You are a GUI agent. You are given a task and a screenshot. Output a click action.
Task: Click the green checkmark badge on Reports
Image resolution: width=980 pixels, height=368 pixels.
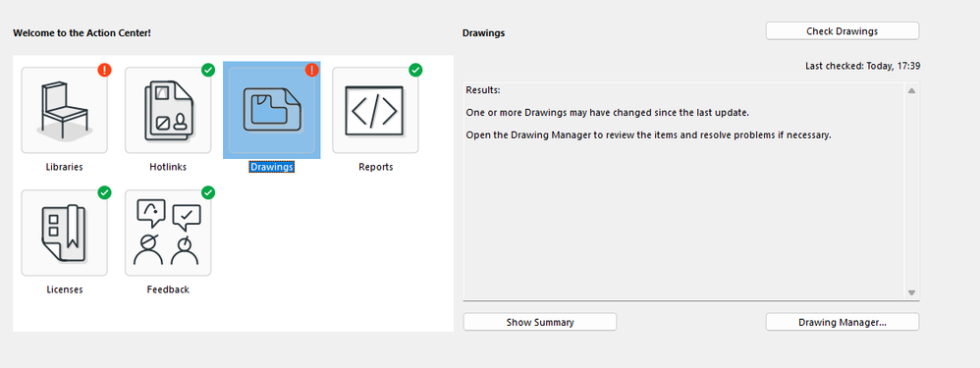pyautogui.click(x=415, y=70)
